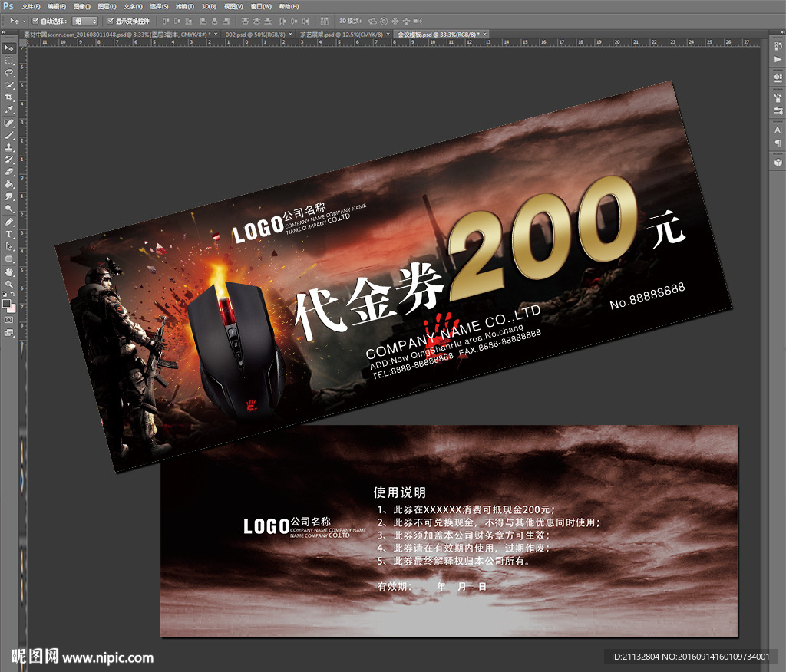Select the Paint Bucket tool
Screen dimensions: 786x672
point(9,184)
